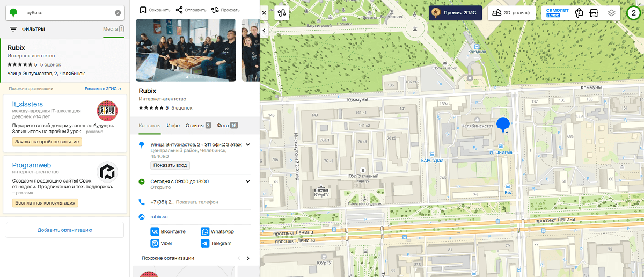Image resolution: width=644 pixels, height=277 pixels.
Task: Type in the рубикс search field
Action: tap(67, 12)
